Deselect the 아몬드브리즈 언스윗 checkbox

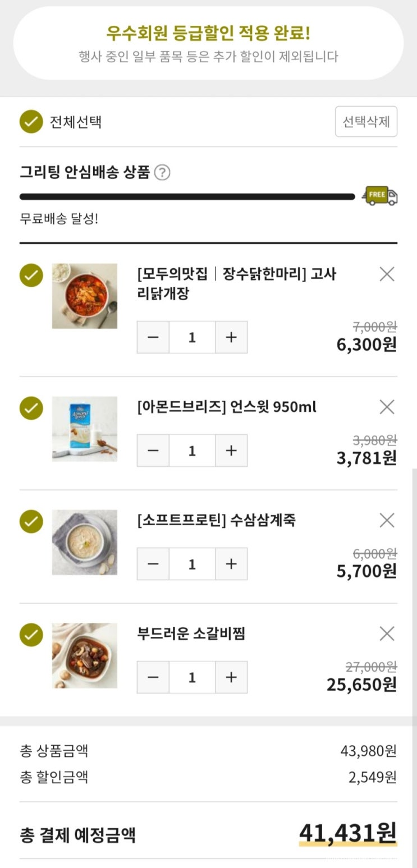click(31, 408)
